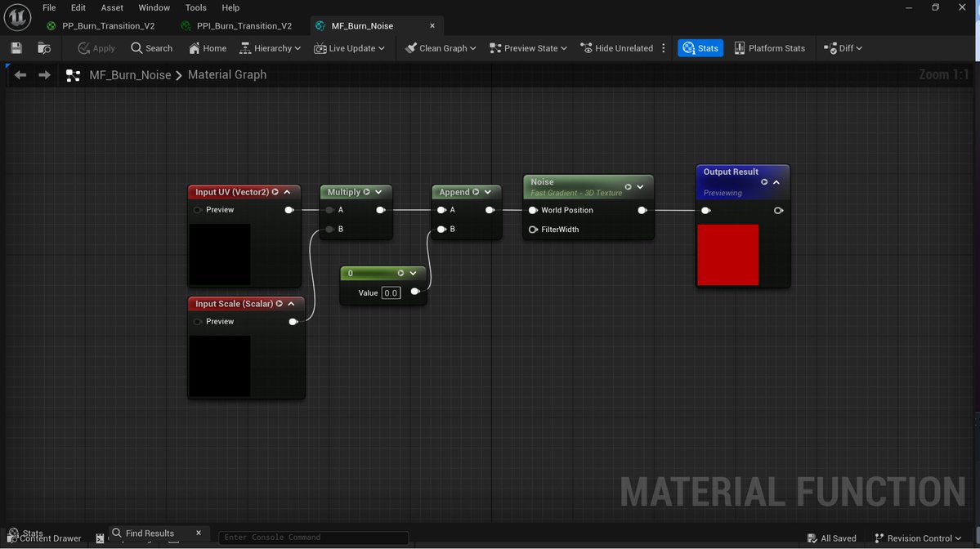The image size is (980, 549).
Task: Expand the Append node chevron
Action: click(x=488, y=192)
